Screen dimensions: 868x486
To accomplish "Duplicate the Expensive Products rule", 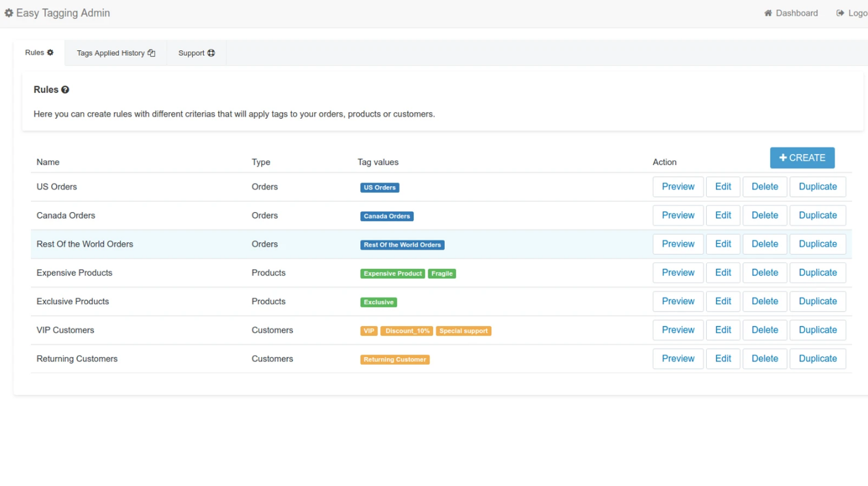I will click(x=817, y=273).
